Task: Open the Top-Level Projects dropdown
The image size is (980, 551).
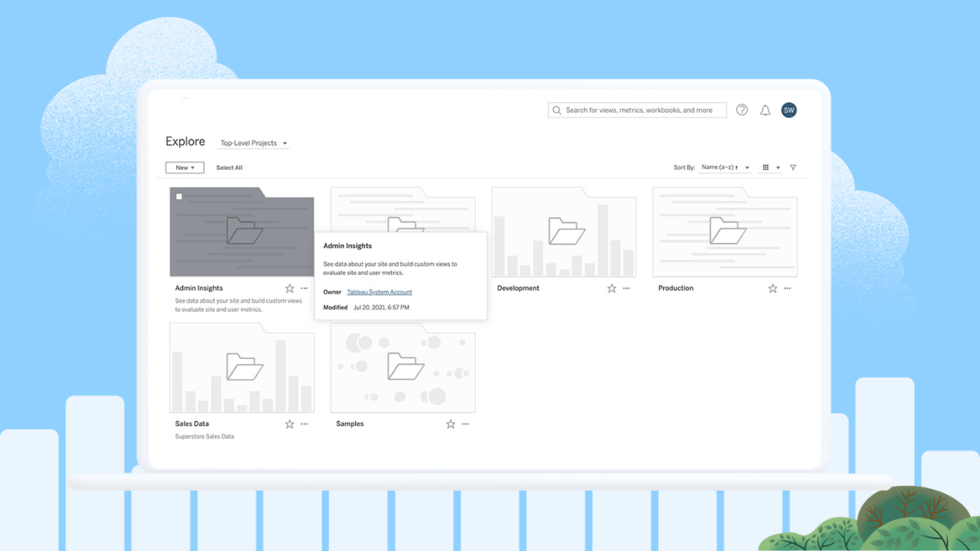Action: point(253,143)
